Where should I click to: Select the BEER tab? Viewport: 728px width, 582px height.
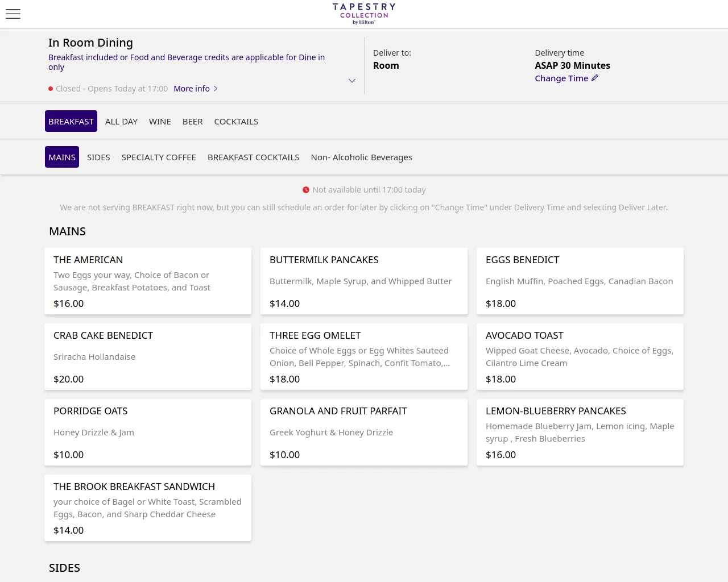pyautogui.click(x=192, y=121)
